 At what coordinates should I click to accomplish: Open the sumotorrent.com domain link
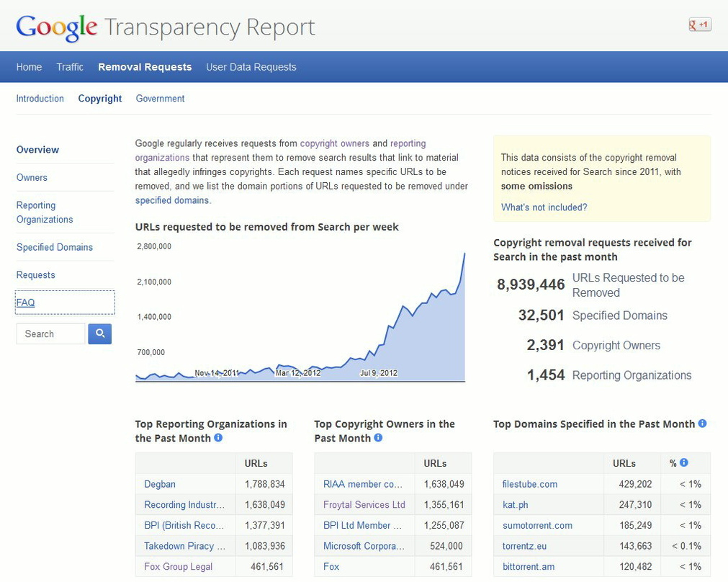click(x=537, y=525)
